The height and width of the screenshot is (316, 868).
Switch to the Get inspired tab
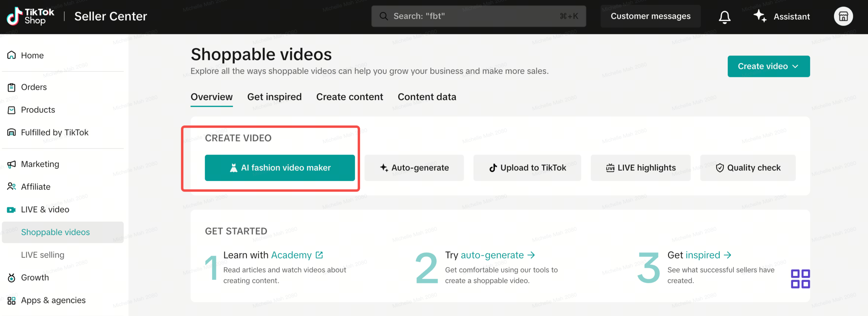[x=274, y=97]
